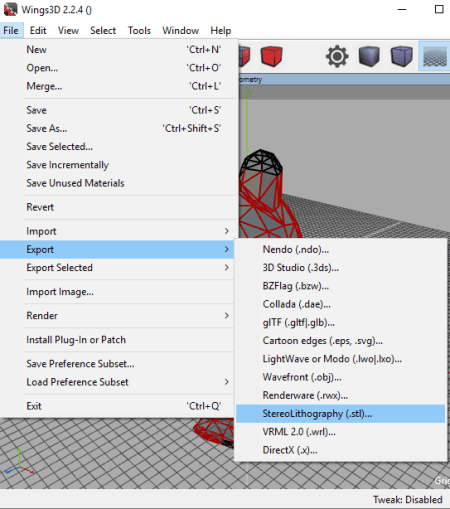Click the partially hidden red-blue cube icon
The height and width of the screenshot is (509, 450).
[245, 56]
